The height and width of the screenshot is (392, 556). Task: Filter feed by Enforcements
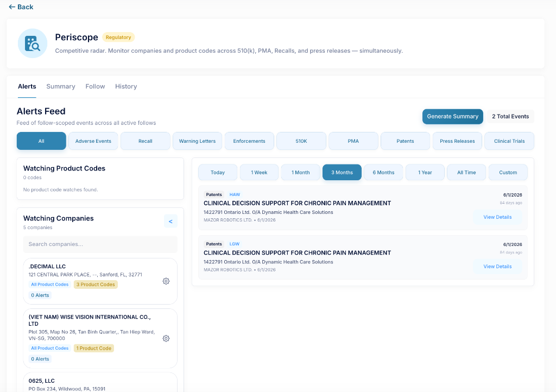(x=249, y=141)
